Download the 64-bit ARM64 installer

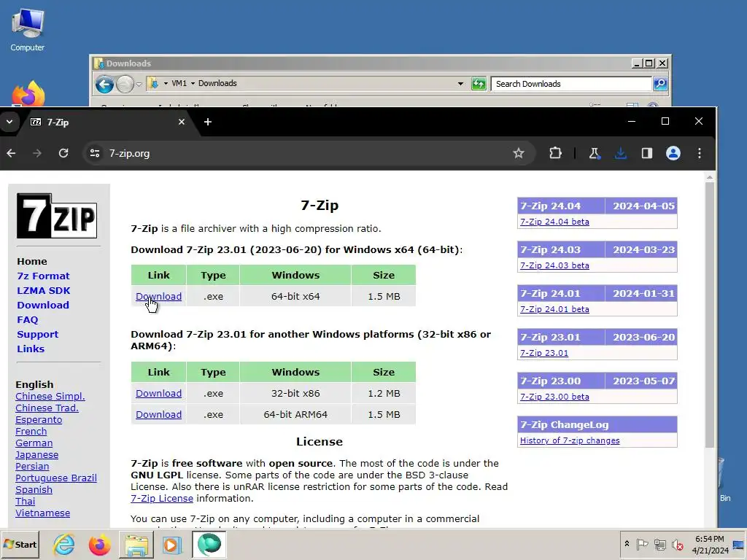click(x=158, y=414)
